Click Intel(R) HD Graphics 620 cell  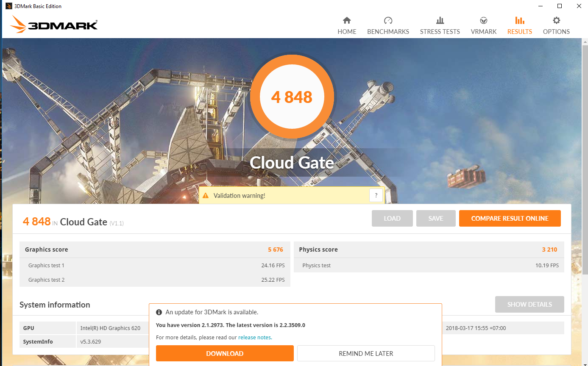coord(110,328)
